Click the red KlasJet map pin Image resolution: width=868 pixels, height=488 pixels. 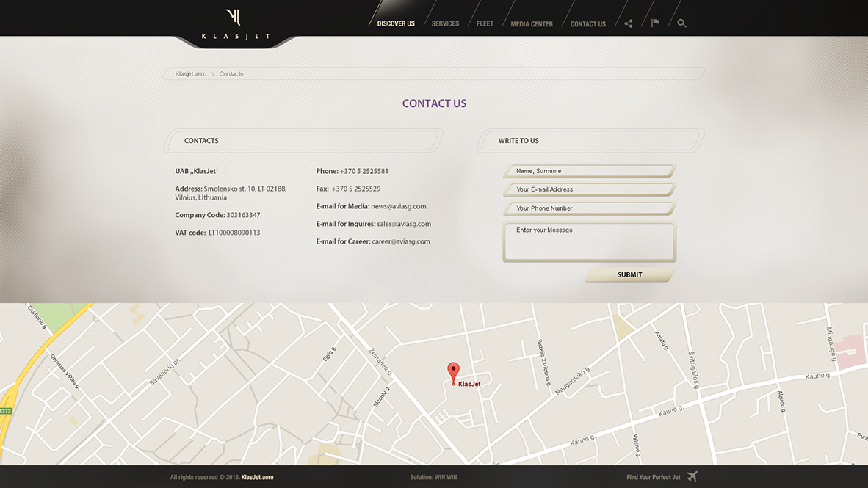coord(453,373)
